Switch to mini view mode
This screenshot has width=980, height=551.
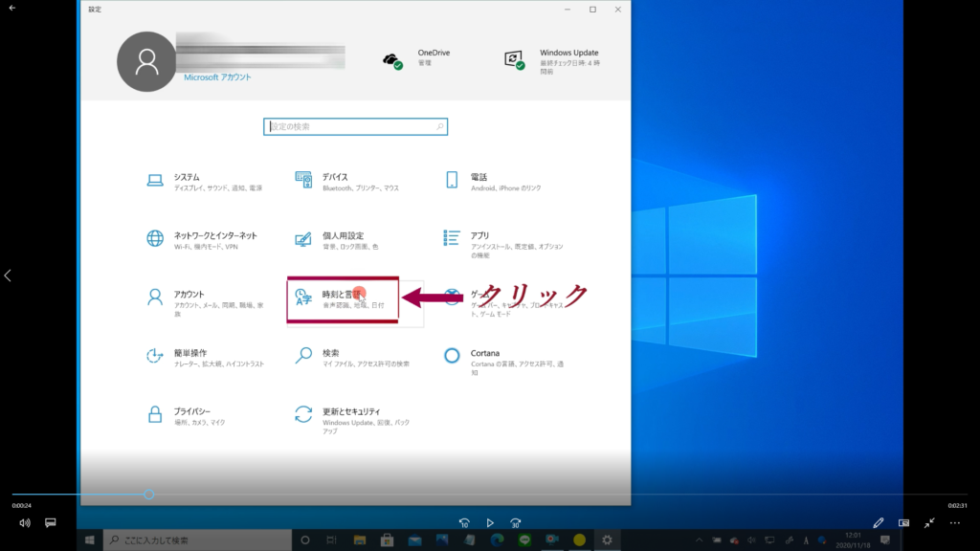[903, 523]
